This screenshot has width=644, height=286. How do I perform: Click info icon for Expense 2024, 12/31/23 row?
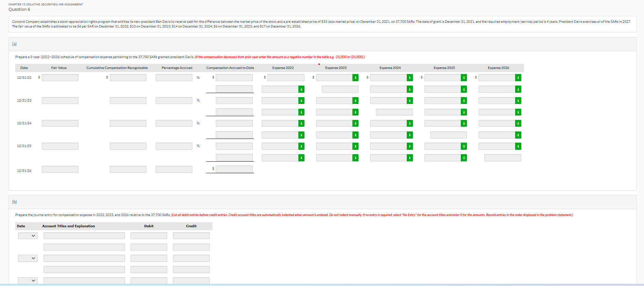410,101
